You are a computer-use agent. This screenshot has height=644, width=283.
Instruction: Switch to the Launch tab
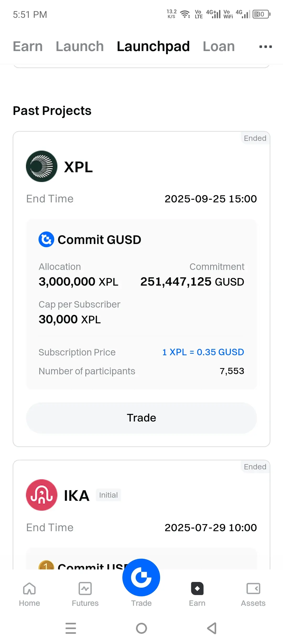(80, 47)
